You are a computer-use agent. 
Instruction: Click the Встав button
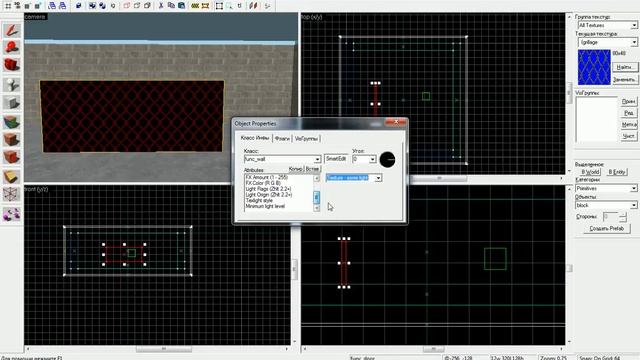(312, 169)
